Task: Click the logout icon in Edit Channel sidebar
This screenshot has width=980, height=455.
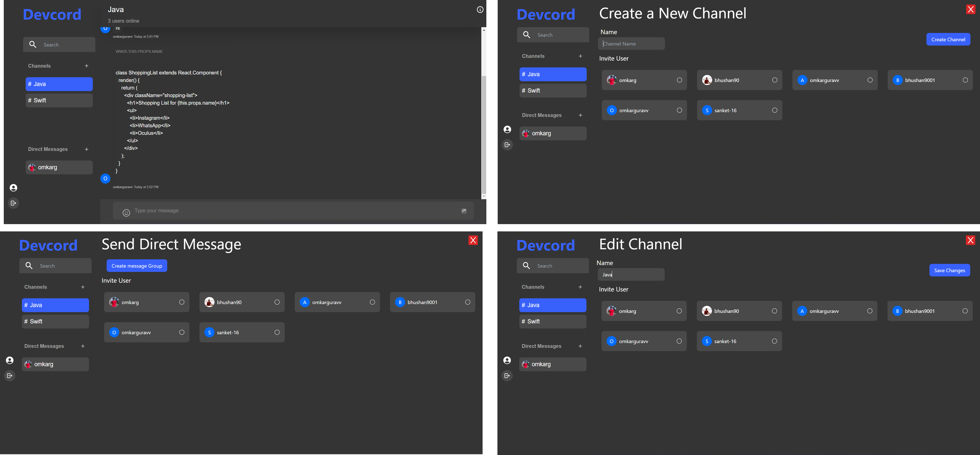Action: (507, 376)
